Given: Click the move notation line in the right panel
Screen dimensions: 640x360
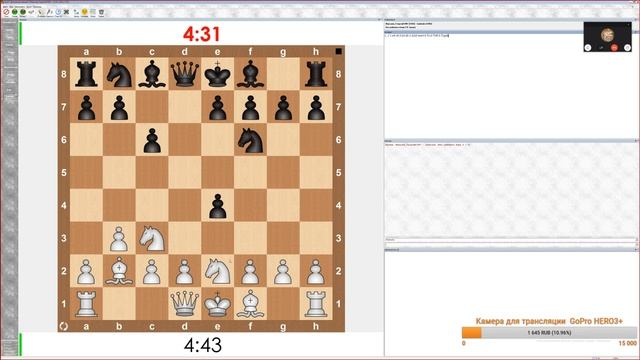Looking at the screenshot, I should pos(416,36).
